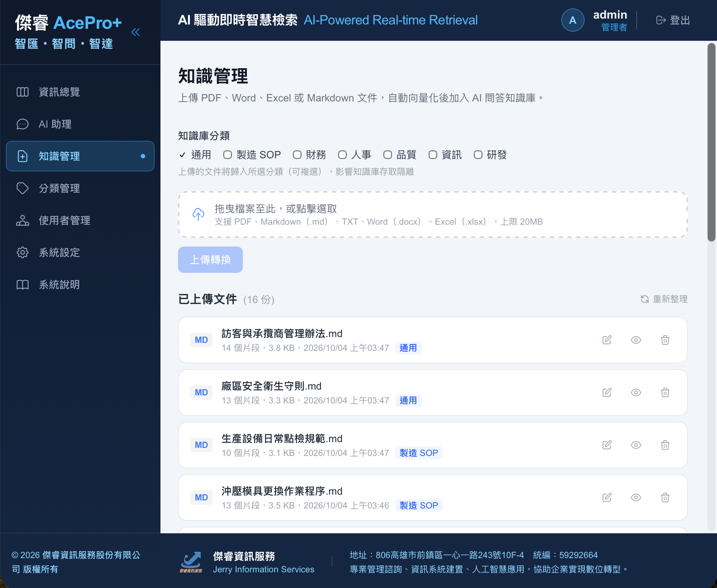Screen dimensions: 717x588
Task: Edit 廠區安全衛生守則.md file
Action: (x=607, y=392)
